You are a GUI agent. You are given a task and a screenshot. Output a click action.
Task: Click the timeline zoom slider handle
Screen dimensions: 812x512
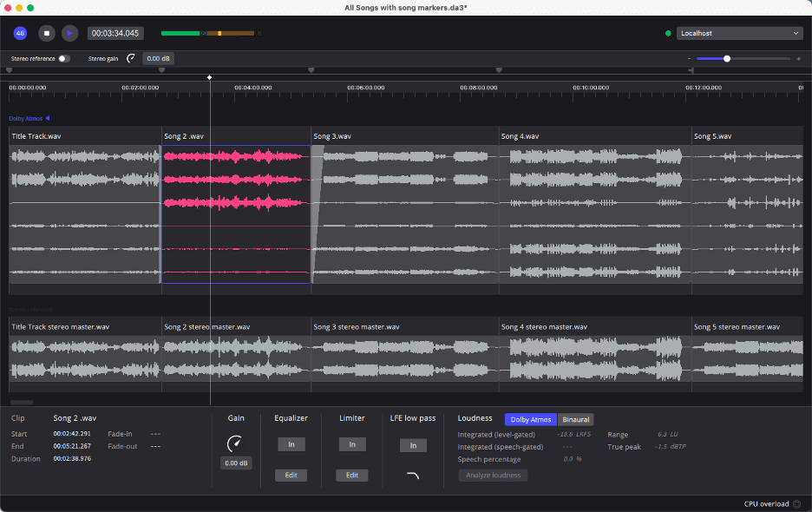tap(727, 59)
